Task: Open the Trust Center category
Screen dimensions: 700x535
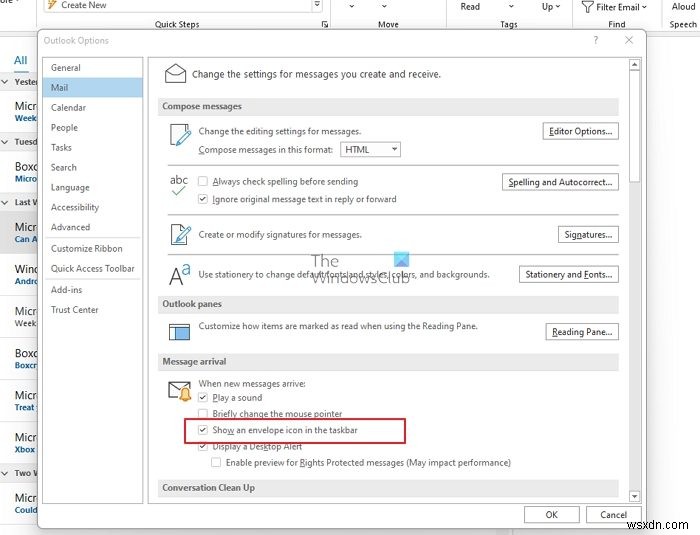Action: 93,310
